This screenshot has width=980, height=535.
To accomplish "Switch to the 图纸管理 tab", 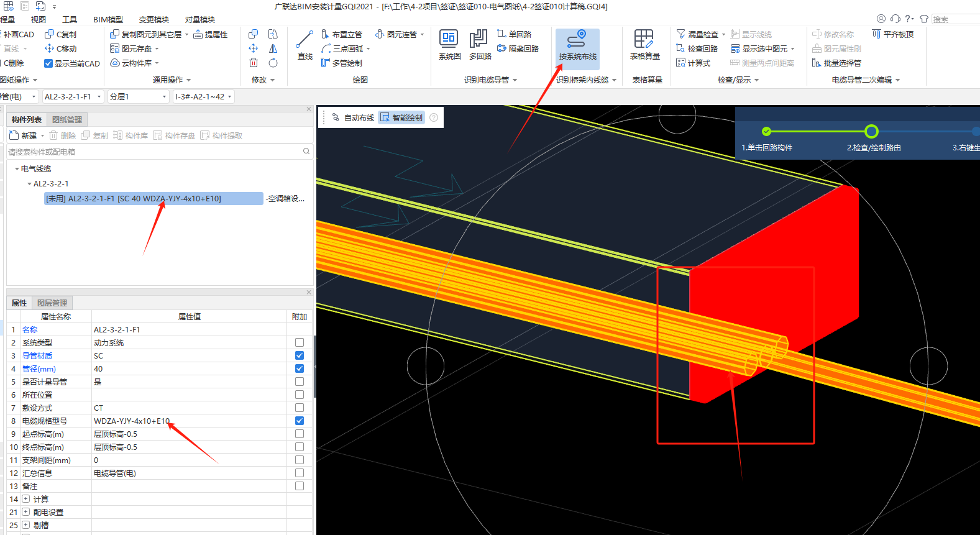I will [67, 119].
